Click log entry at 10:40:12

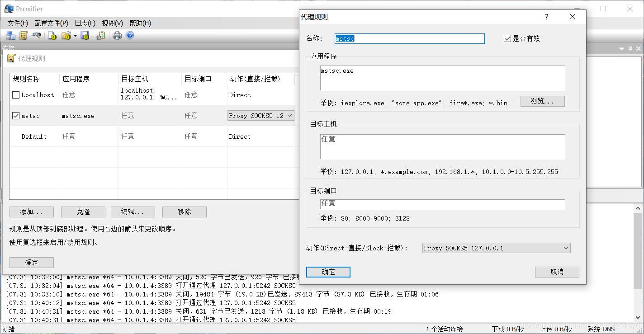151,303
